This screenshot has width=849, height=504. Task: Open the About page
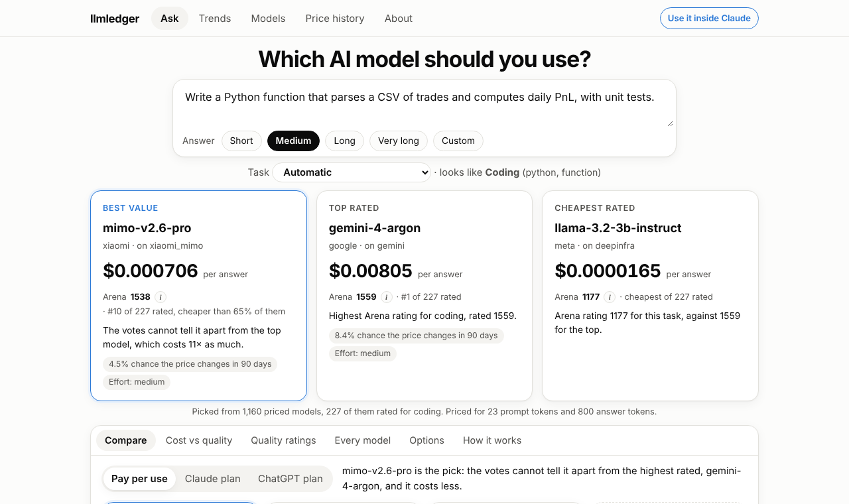click(399, 19)
